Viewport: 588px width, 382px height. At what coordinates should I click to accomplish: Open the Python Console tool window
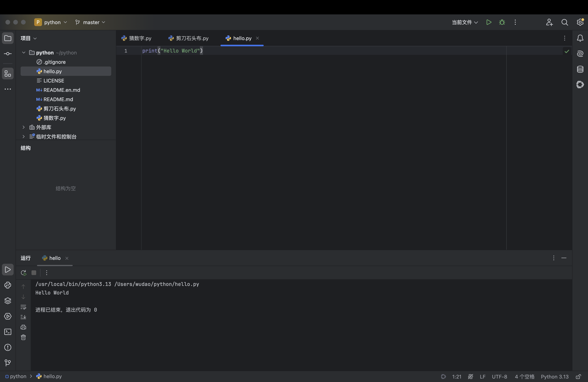(8, 285)
